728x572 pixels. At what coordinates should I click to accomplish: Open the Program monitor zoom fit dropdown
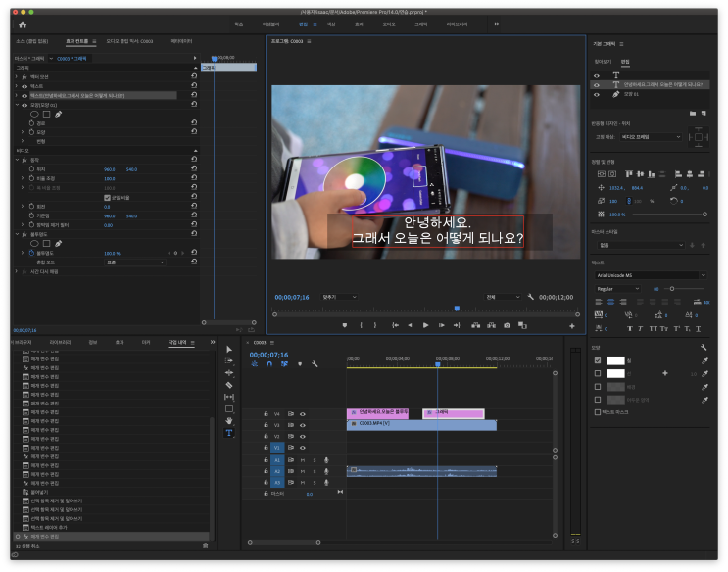coord(339,297)
